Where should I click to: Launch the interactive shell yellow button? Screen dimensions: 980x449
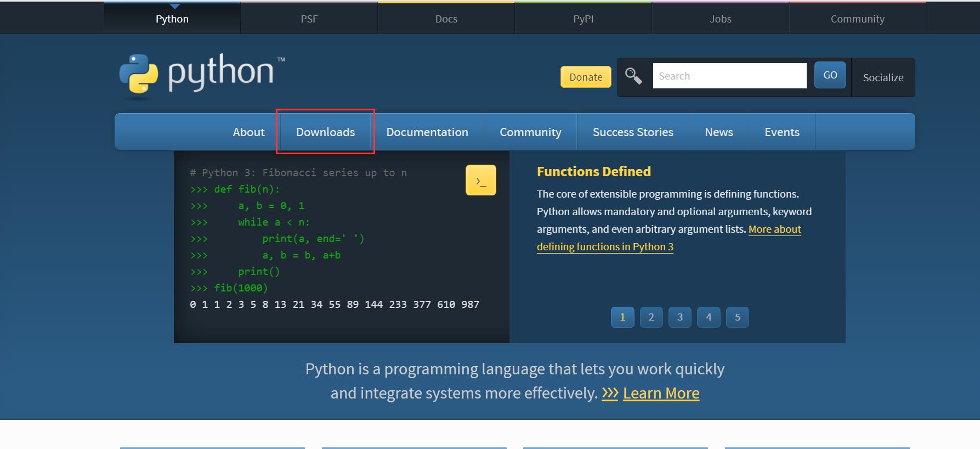[481, 180]
